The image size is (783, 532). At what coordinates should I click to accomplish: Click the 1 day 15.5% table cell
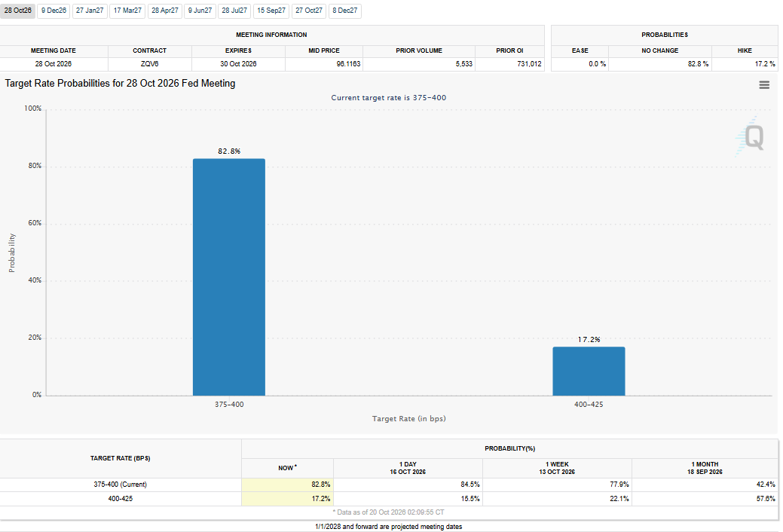click(x=408, y=499)
